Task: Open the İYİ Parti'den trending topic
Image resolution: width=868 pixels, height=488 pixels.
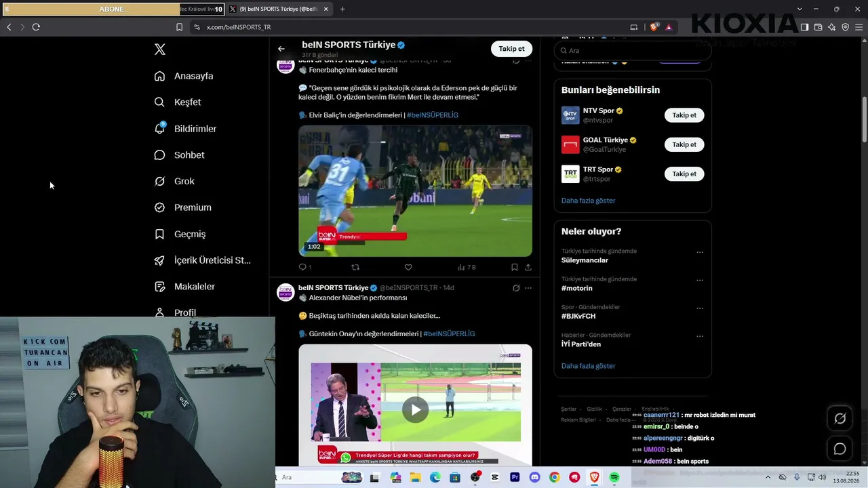Action: coord(581,344)
